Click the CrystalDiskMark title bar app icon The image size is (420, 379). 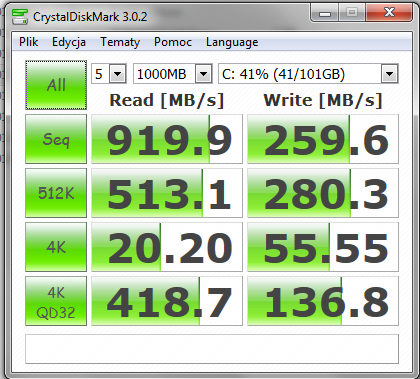[20, 17]
